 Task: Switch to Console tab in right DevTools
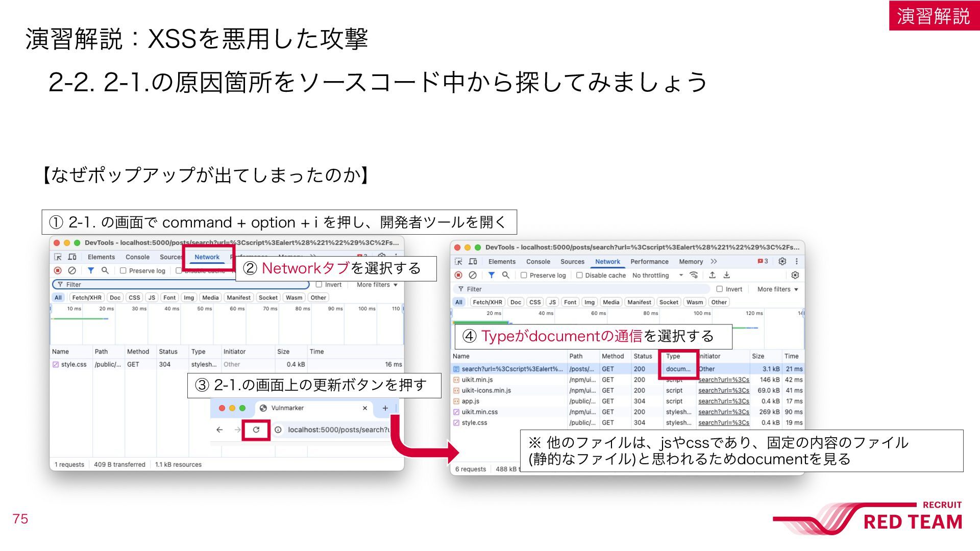click(538, 261)
